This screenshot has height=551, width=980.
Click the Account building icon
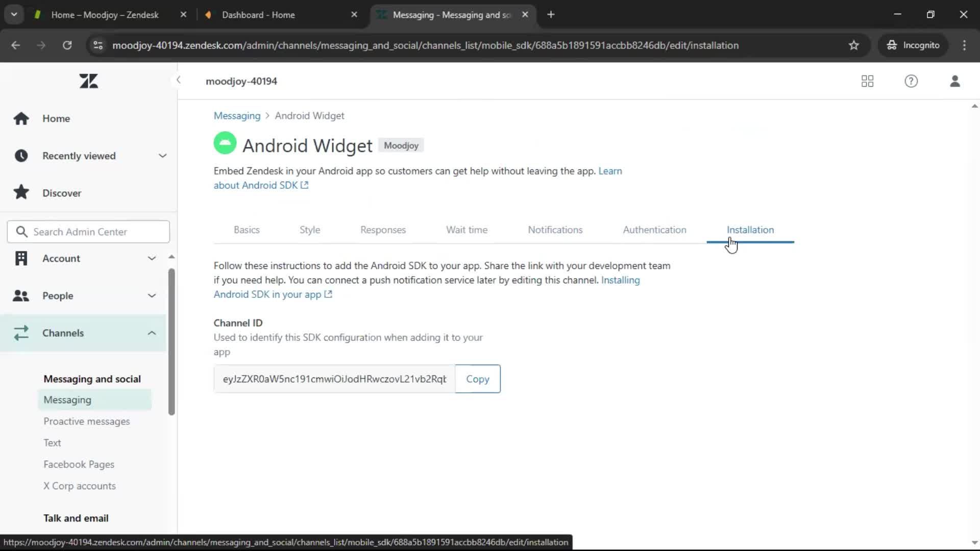pyautogui.click(x=21, y=258)
